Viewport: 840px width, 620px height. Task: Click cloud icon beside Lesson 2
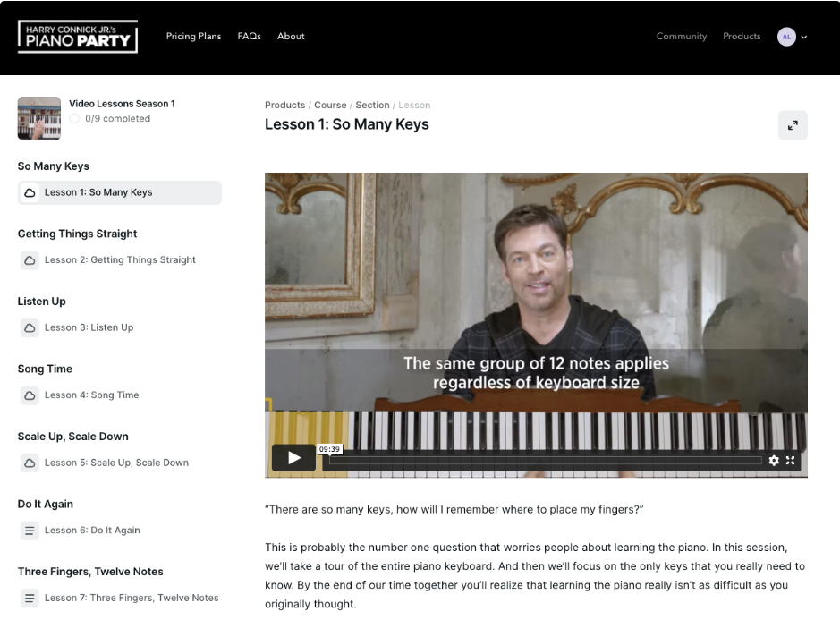pyautogui.click(x=30, y=260)
